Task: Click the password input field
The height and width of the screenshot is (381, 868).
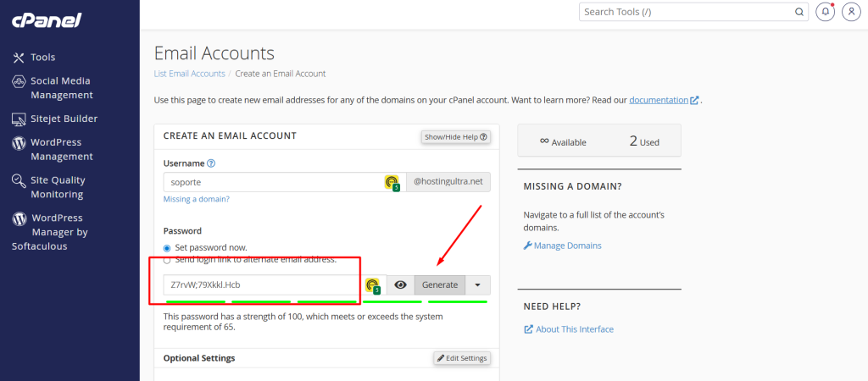Action: [259, 285]
